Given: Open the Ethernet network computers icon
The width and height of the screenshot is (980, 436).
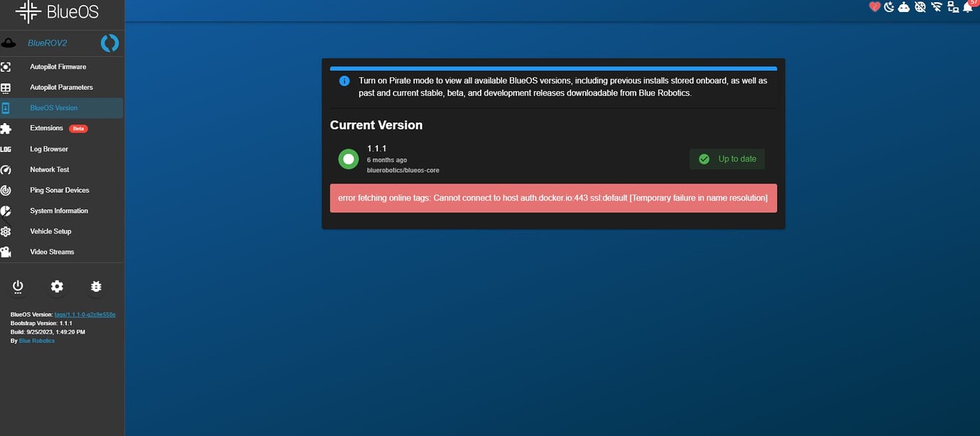Looking at the screenshot, I should [953, 7].
